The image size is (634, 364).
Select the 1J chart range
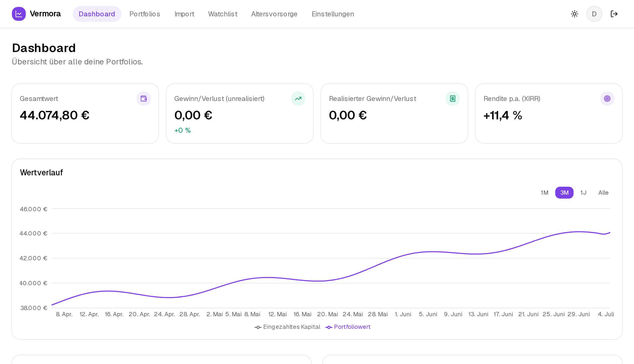pyautogui.click(x=583, y=192)
